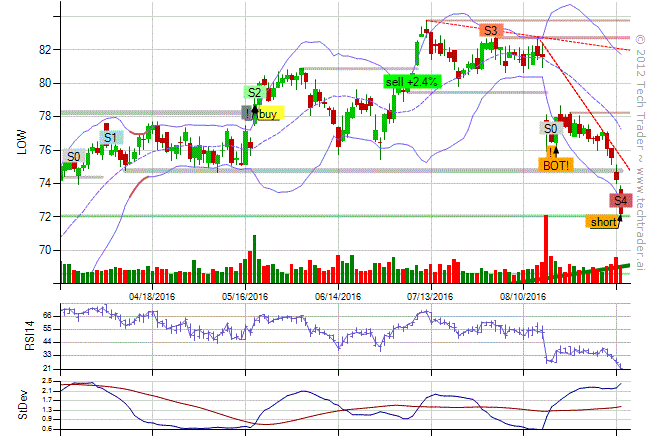Click the orange S3 resistance marker
This screenshot has width=657, height=448.
(x=490, y=31)
